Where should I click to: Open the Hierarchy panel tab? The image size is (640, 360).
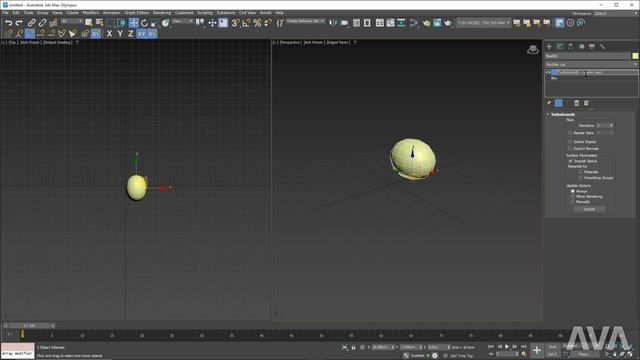point(570,47)
